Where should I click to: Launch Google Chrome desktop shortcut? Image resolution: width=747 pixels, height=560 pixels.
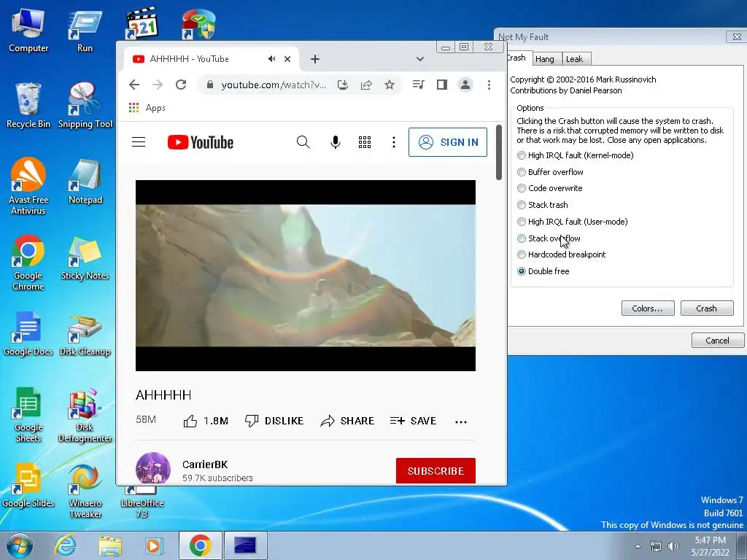point(28,262)
